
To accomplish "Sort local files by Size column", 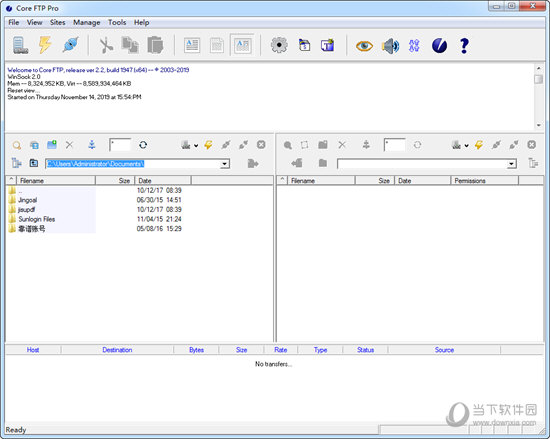I will [x=115, y=181].
